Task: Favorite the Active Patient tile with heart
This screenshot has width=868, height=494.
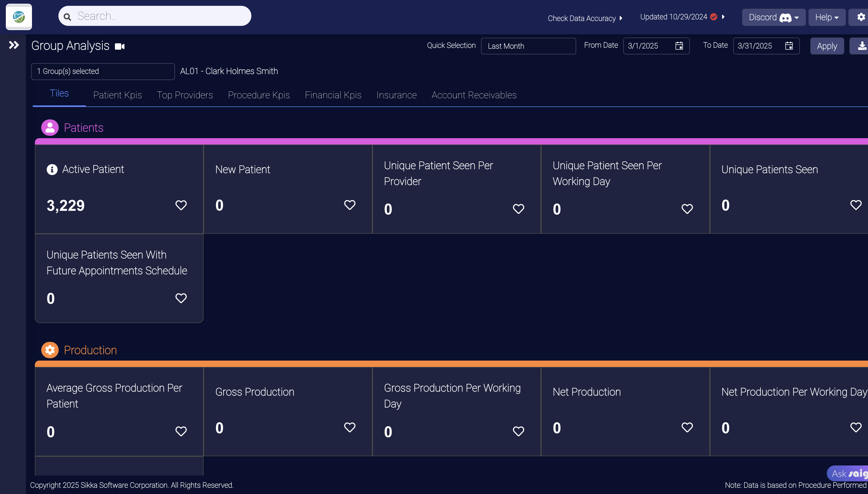Action: [x=181, y=205]
